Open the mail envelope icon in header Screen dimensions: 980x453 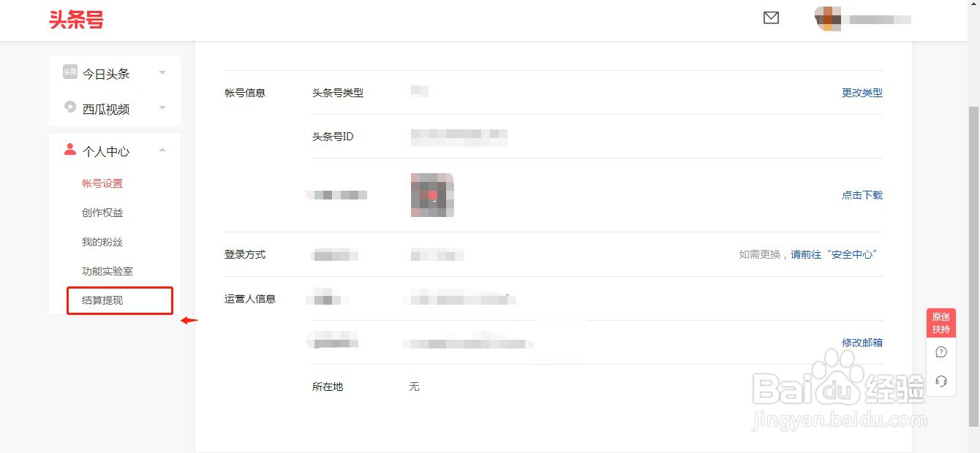(771, 18)
